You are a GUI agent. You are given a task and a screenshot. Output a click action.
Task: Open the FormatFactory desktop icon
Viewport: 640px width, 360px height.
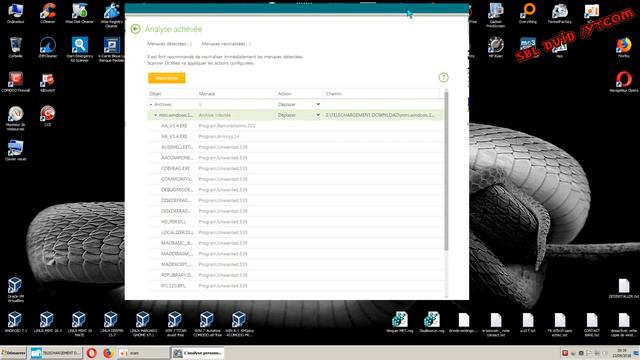point(560,13)
